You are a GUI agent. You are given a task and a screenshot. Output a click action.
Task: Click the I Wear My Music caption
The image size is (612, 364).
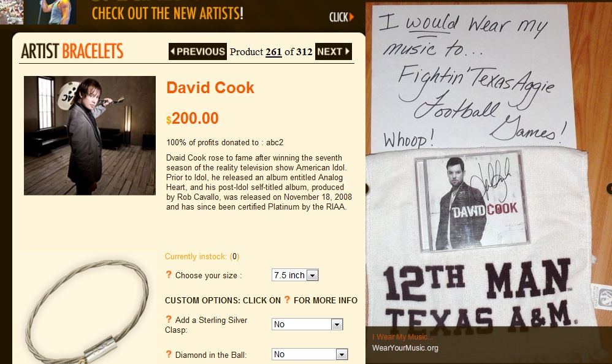(x=402, y=336)
